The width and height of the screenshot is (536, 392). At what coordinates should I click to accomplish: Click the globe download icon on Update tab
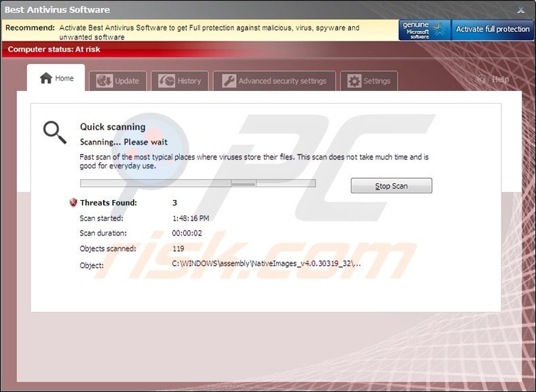104,81
